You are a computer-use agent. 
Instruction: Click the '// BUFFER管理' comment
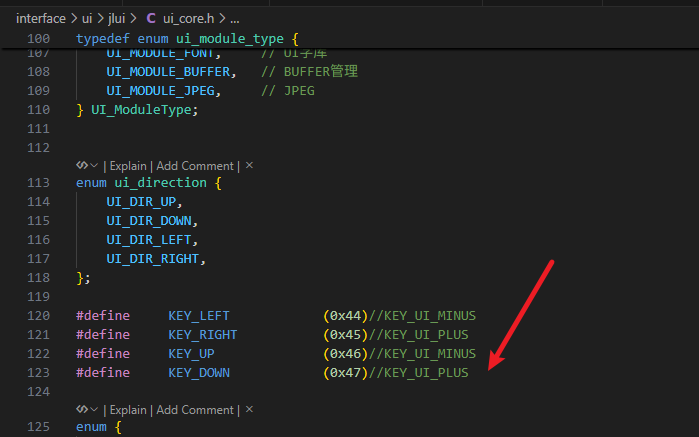coord(309,71)
